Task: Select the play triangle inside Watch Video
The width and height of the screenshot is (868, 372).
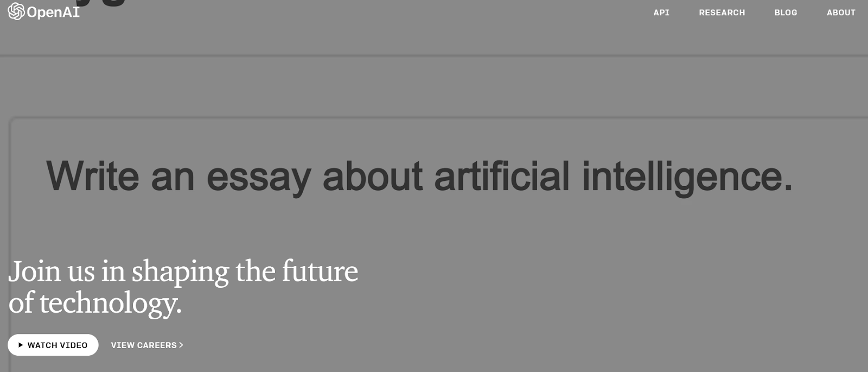Action: pos(21,345)
